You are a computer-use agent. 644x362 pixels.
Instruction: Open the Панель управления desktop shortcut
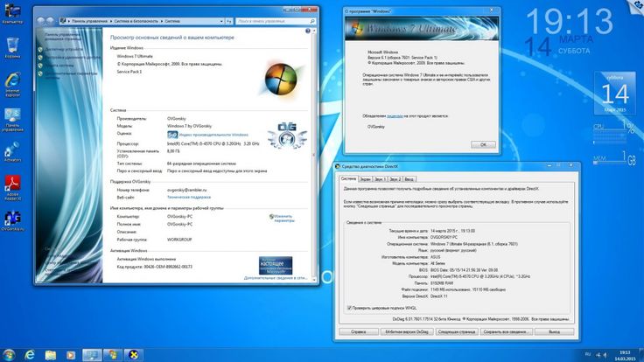pyautogui.click(x=13, y=120)
